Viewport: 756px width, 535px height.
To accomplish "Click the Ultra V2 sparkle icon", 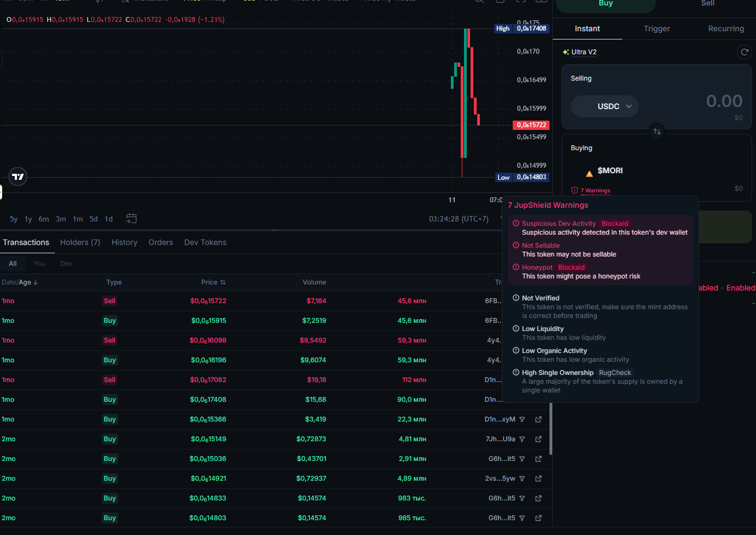I will (566, 52).
